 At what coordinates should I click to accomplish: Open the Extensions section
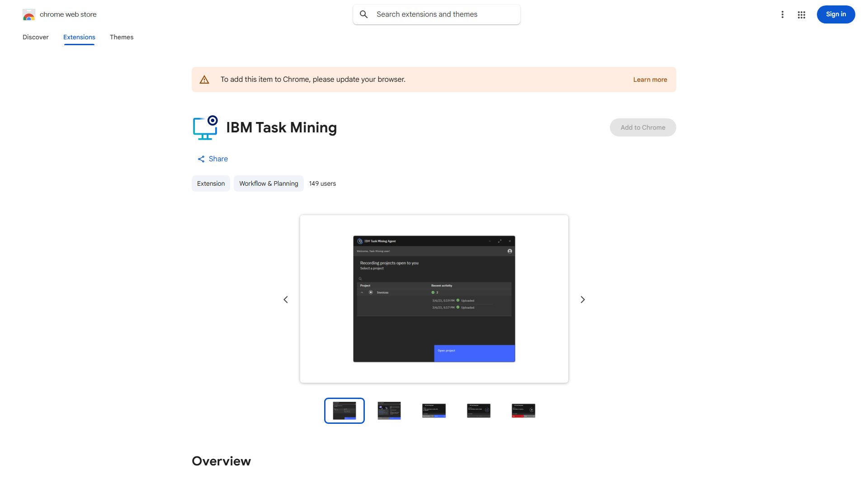79,37
